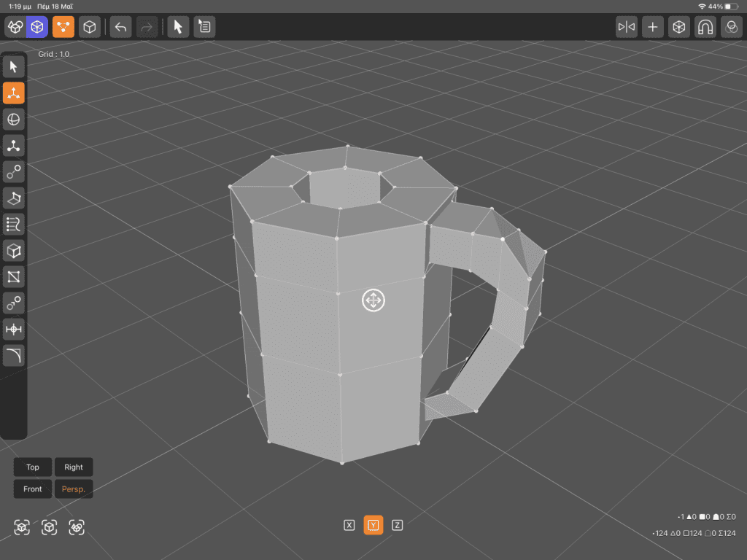Image resolution: width=747 pixels, height=560 pixels.
Task: Toggle the magnet snapping button
Action: pos(705,27)
